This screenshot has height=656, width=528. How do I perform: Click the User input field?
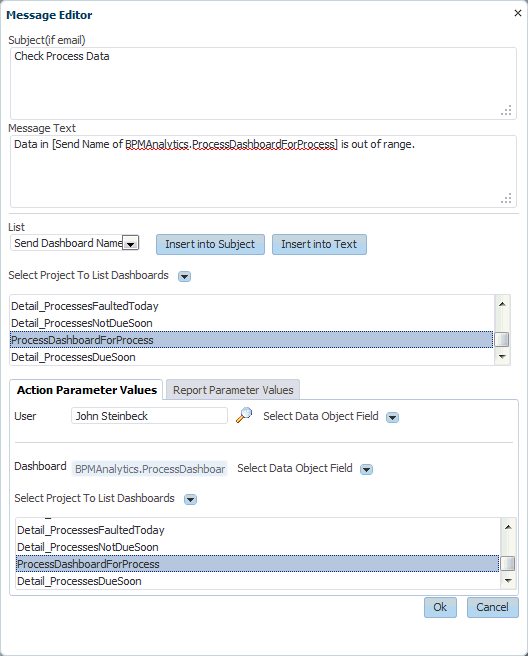click(149, 416)
